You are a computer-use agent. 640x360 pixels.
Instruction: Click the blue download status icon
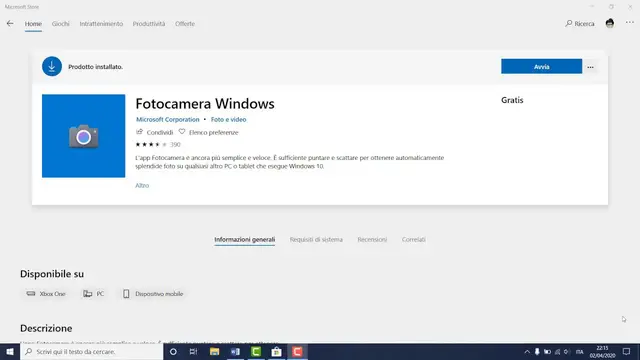[52, 66]
